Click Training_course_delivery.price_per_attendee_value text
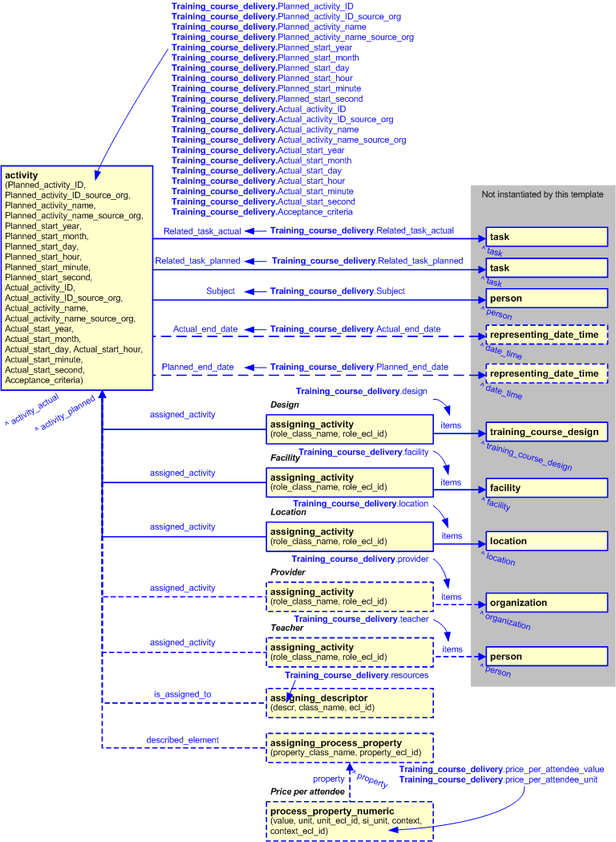Screen dimensions: 616x842 point(502,770)
